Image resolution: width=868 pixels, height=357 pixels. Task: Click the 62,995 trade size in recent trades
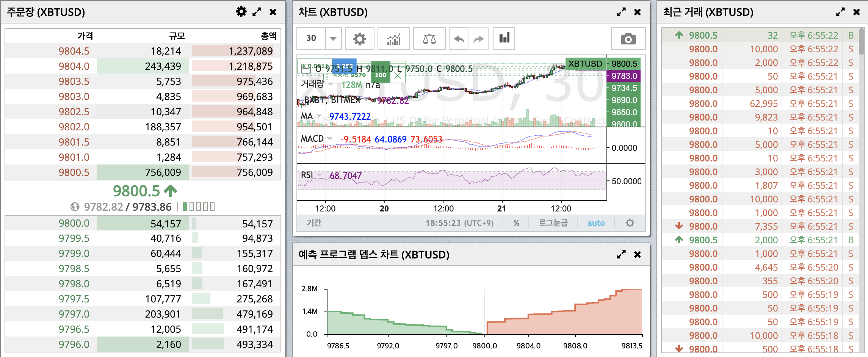[x=764, y=103]
